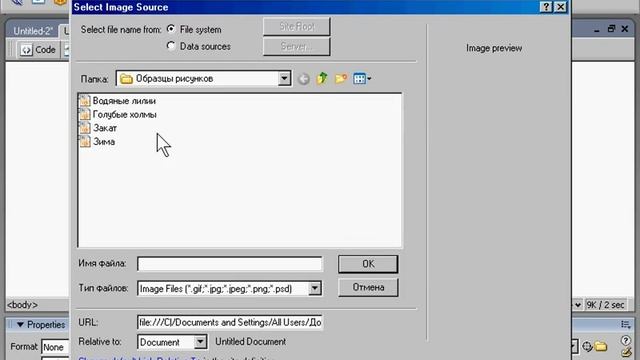
Task: Select the <body> tag in tag selector
Action: tap(22, 305)
